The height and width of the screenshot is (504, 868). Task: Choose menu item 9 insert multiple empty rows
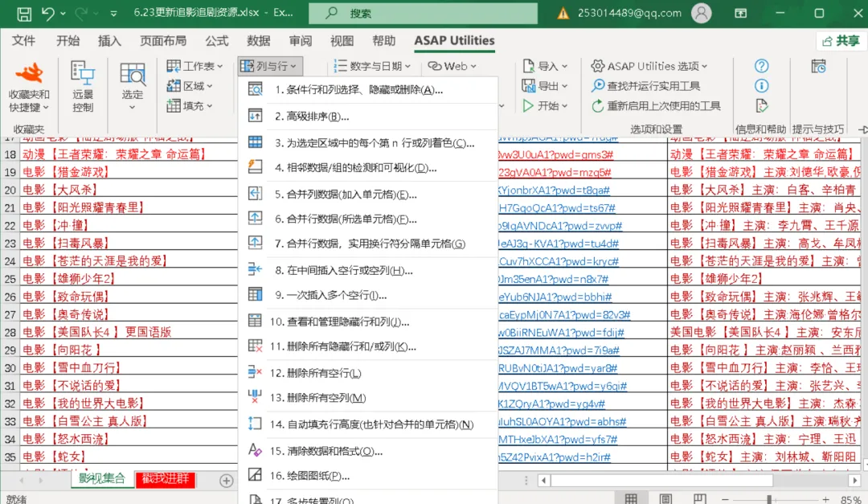368,295
